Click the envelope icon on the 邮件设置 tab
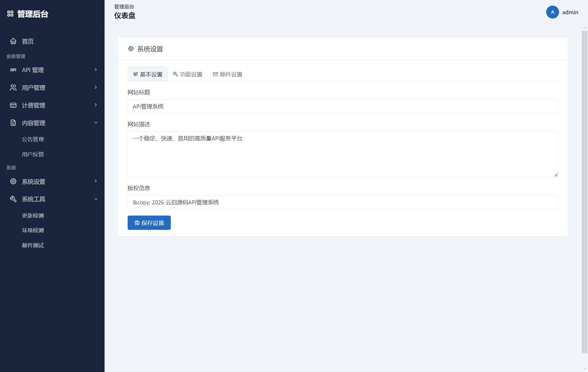The height and width of the screenshot is (372, 588). click(215, 74)
